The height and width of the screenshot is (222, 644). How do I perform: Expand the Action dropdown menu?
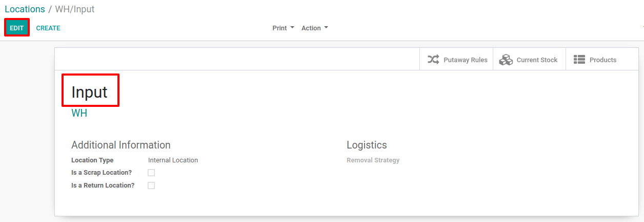314,28
